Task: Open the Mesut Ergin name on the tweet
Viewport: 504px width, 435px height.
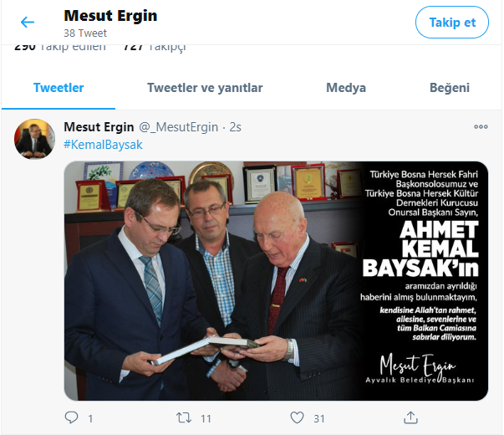Action: [x=99, y=127]
